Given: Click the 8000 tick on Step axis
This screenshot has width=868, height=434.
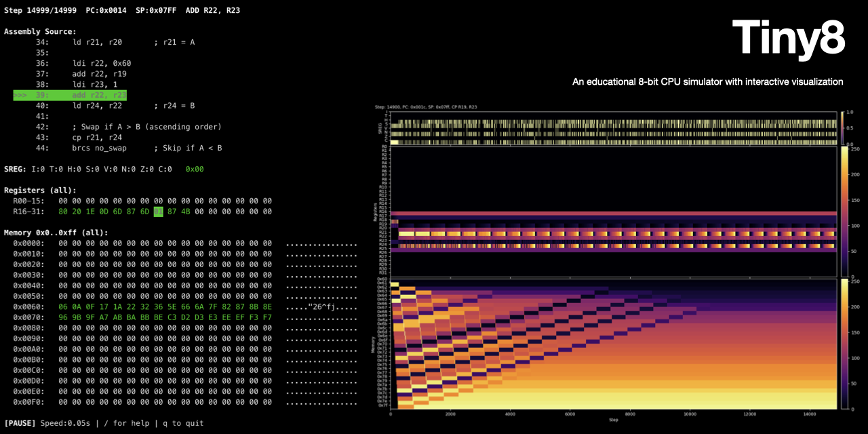Looking at the screenshot, I should tap(629, 414).
